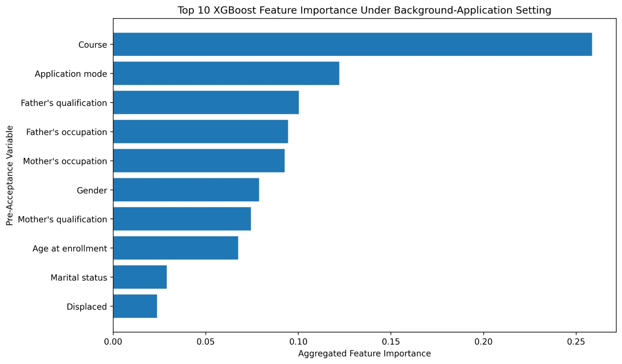Select the 'Course' axis label
This screenshot has height=364, width=622.
click(93, 45)
